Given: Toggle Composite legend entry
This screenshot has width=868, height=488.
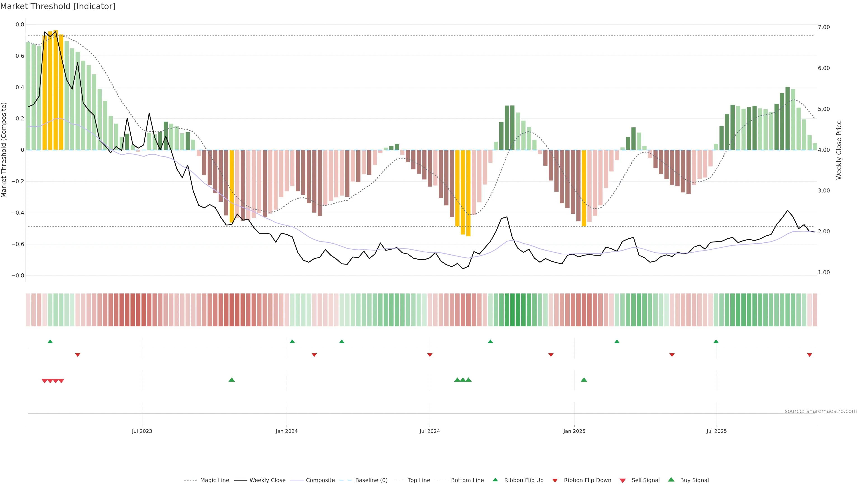Looking at the screenshot, I should 320,480.
